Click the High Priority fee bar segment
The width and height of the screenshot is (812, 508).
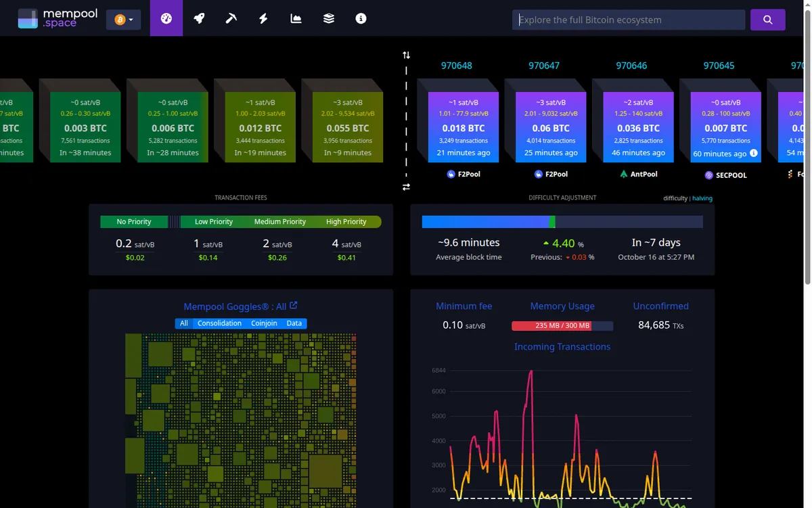tap(346, 222)
